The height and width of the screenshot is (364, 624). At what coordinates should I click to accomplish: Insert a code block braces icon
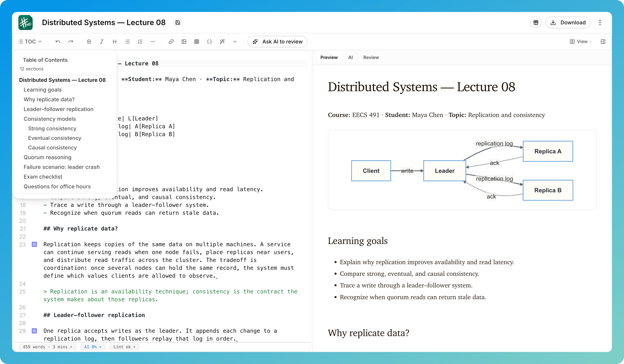(209, 42)
